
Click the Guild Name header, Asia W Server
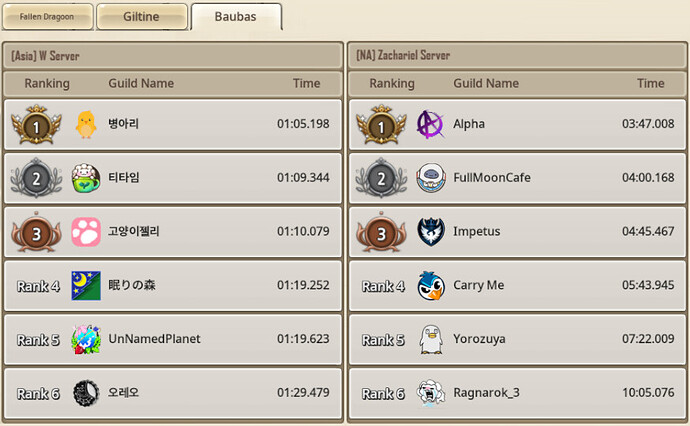[x=141, y=83]
